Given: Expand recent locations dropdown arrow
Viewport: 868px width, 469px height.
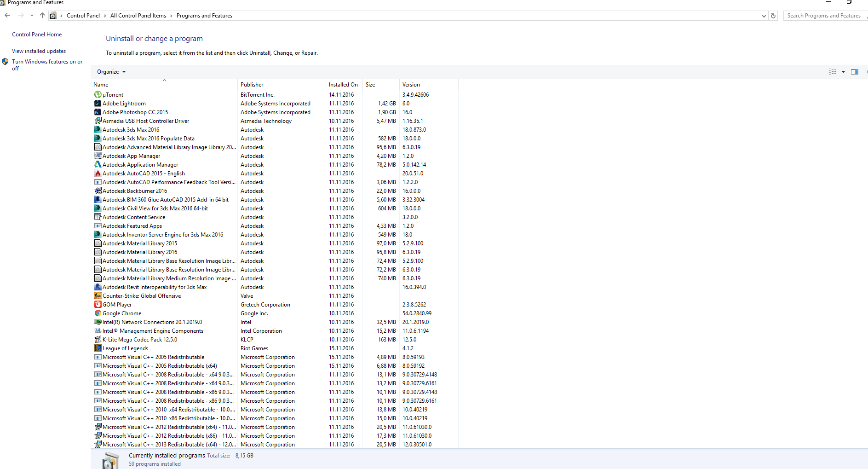Looking at the screenshot, I should tap(32, 16).
